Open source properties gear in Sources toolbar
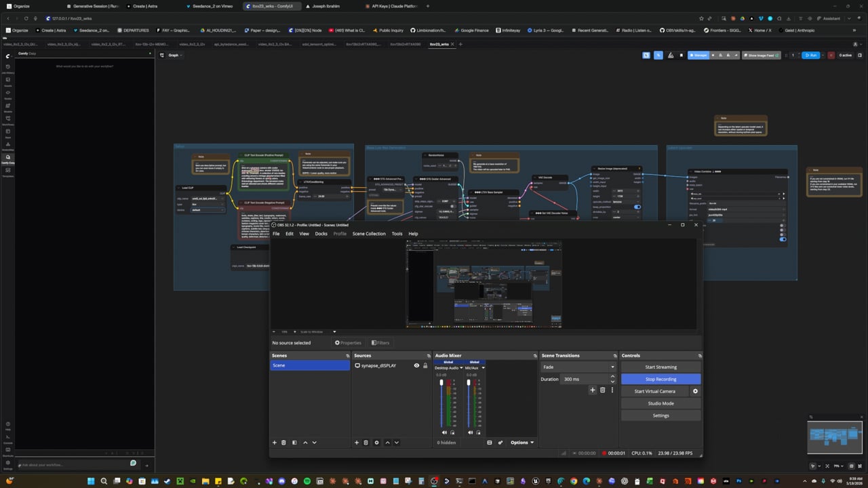Viewport: 868px width, 488px height. click(x=376, y=443)
